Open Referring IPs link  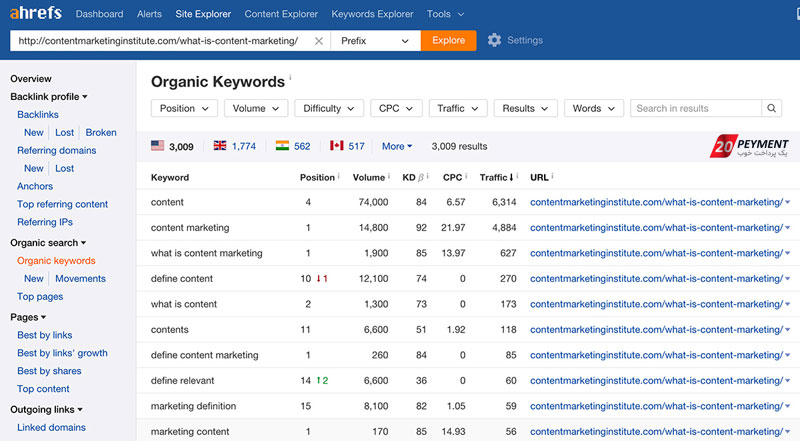(x=45, y=222)
